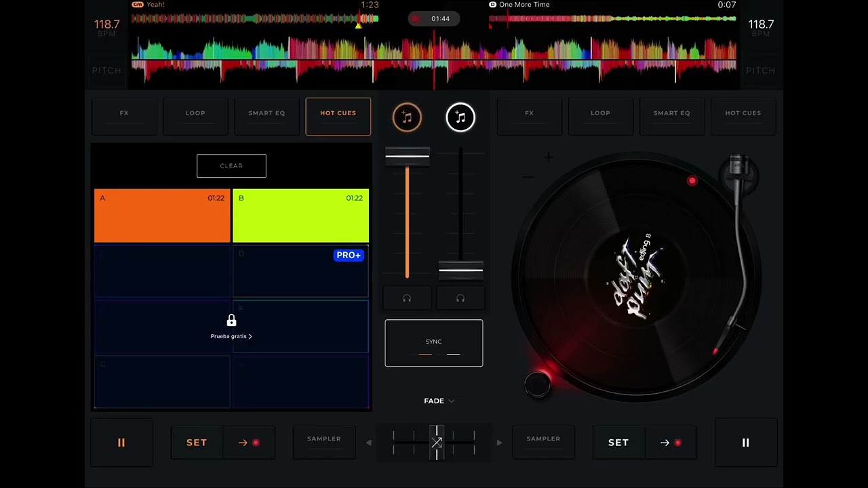The width and height of the screenshot is (868, 488).
Task: Open left deck SMART EQ tab
Action: click(267, 117)
